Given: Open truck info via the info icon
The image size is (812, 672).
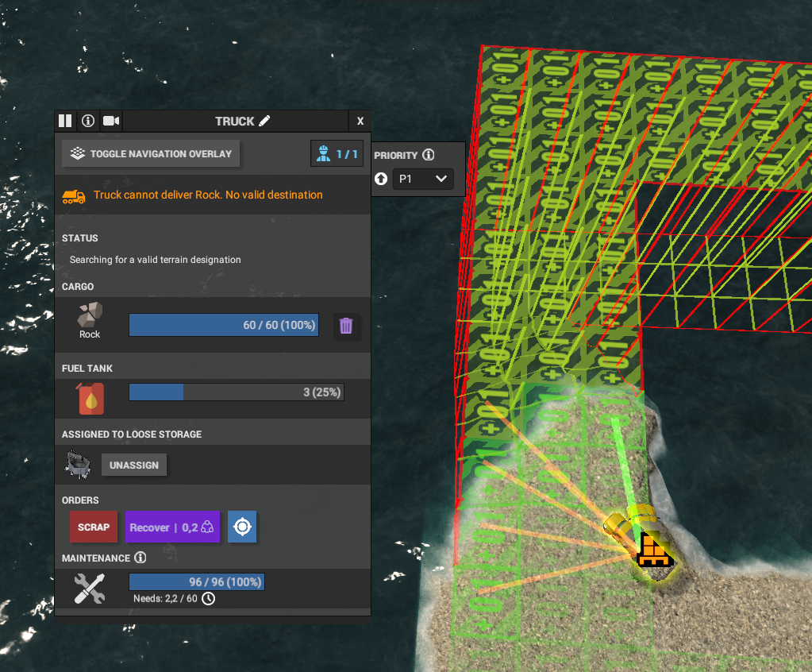Looking at the screenshot, I should (87, 121).
